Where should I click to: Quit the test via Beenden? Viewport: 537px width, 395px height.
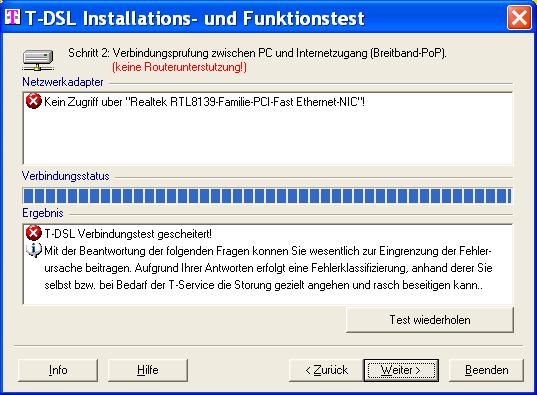tap(486, 370)
